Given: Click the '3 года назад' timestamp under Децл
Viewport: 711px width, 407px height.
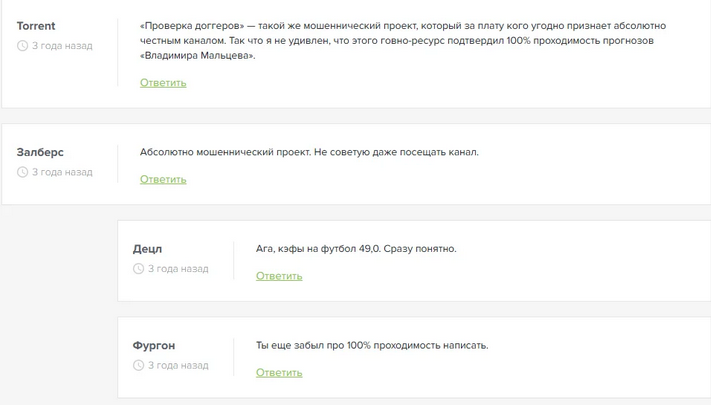Looking at the screenshot, I should 178,269.
